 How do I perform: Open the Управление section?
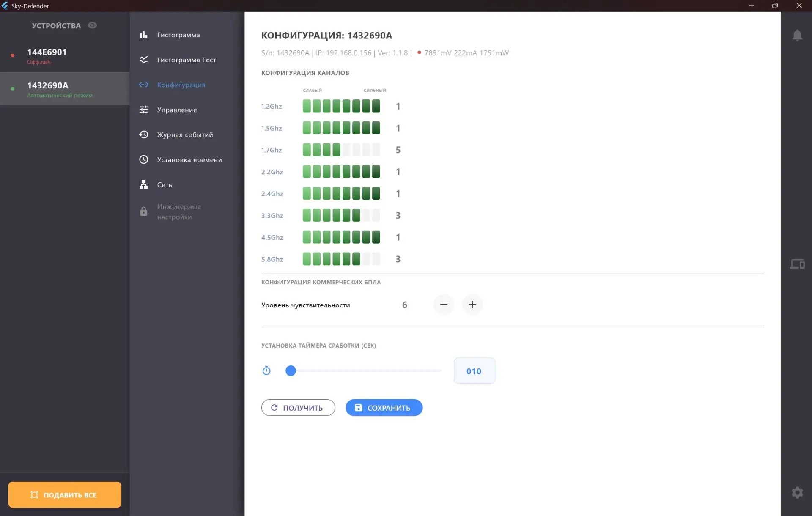pos(187,110)
